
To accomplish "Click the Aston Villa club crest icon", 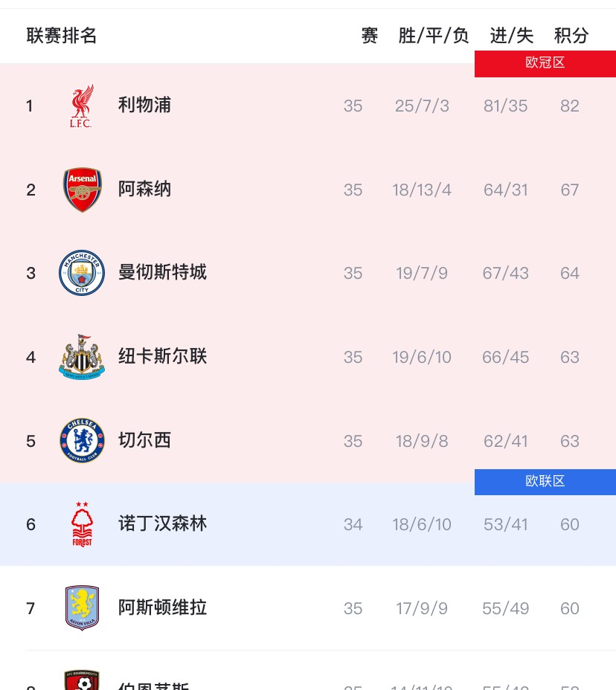I will [82, 608].
